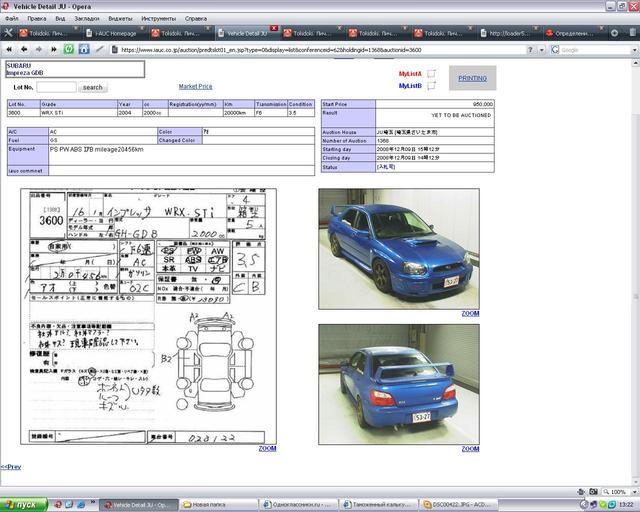The image size is (640, 512).
Task: Close the Vehicle Detail JU tab
Action: (274, 28)
